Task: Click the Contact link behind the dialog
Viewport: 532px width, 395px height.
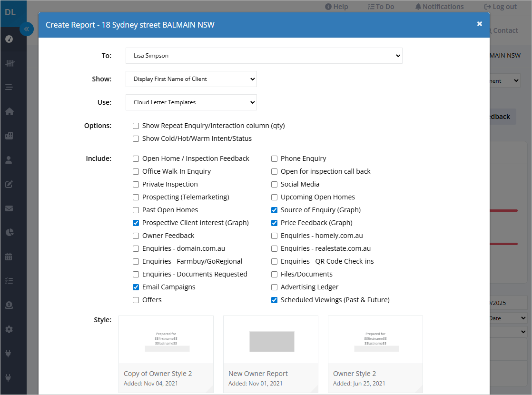Action: (x=504, y=30)
